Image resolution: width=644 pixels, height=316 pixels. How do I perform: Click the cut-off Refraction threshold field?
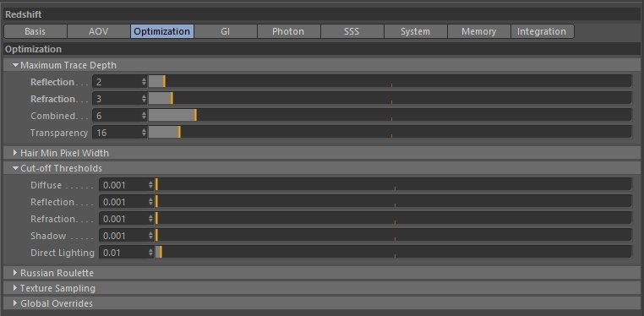click(x=123, y=218)
